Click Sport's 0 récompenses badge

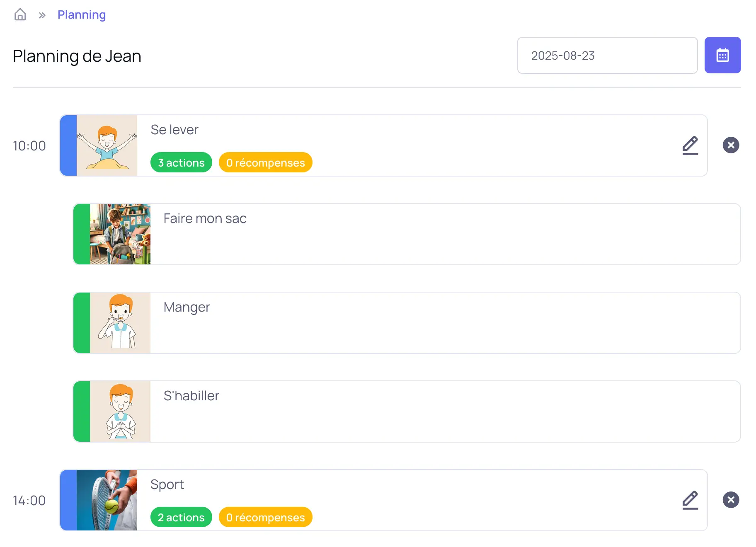click(x=265, y=517)
